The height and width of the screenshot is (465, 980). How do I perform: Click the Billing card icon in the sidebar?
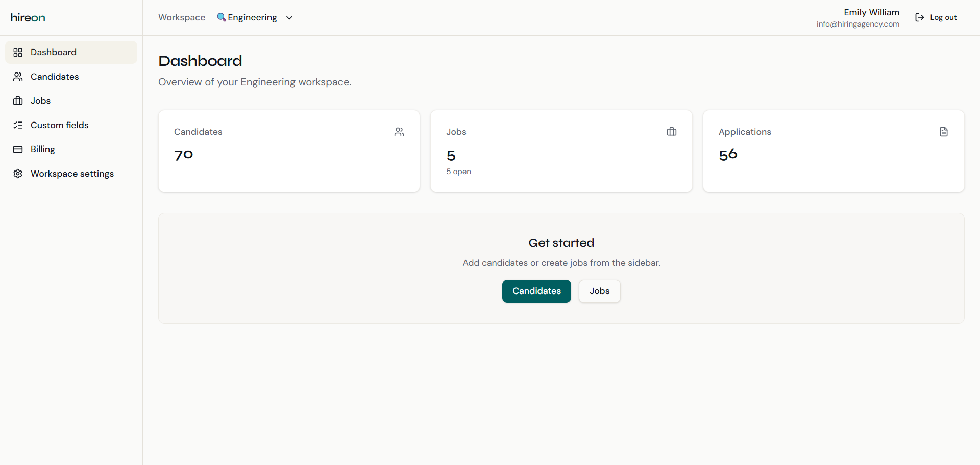point(18,149)
